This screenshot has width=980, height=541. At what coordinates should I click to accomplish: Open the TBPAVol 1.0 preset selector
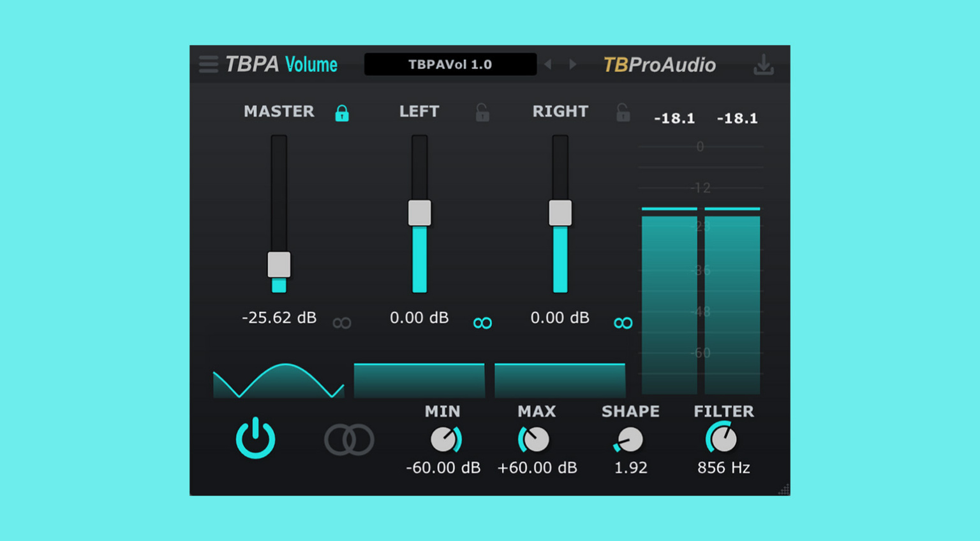pos(450,64)
